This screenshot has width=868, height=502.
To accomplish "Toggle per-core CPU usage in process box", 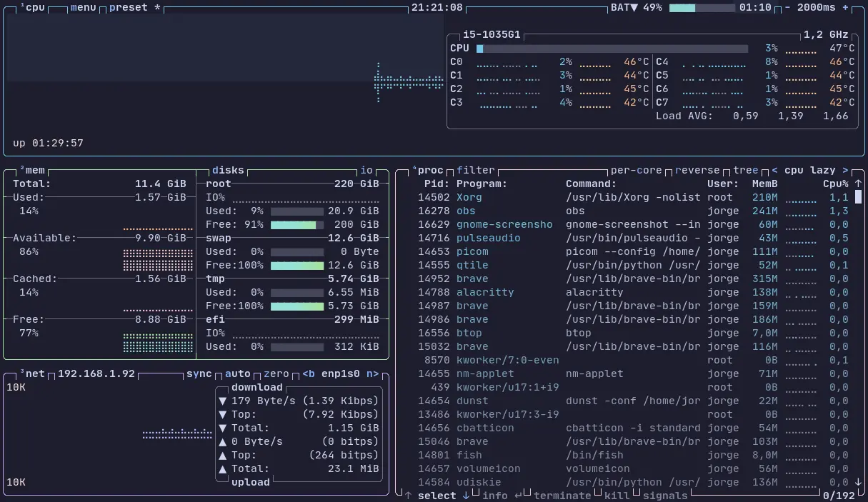I will (x=636, y=170).
